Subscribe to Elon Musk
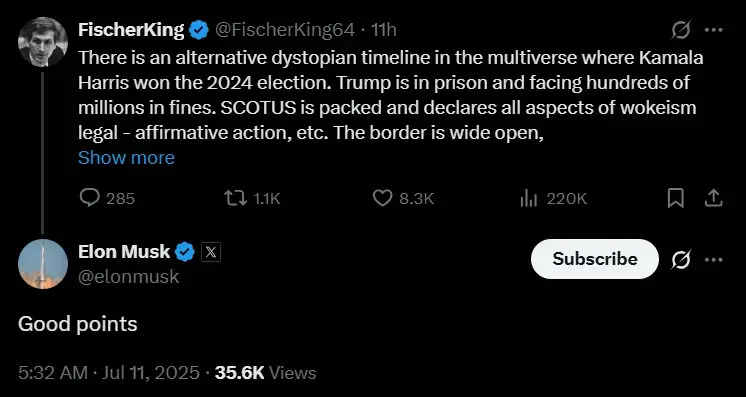The height and width of the screenshot is (397, 746). tap(595, 259)
